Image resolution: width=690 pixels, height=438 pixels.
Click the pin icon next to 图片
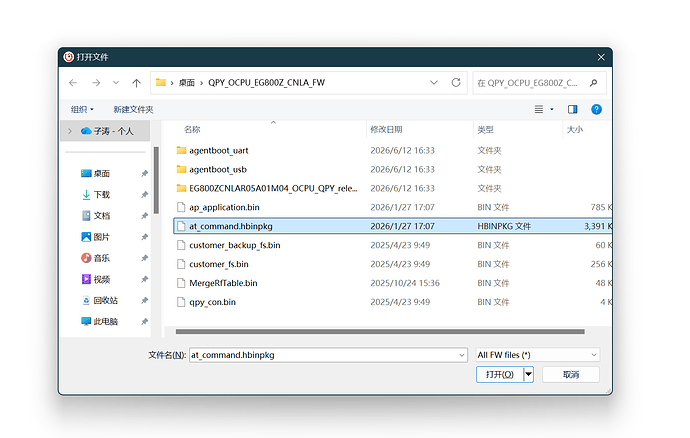[x=144, y=237]
